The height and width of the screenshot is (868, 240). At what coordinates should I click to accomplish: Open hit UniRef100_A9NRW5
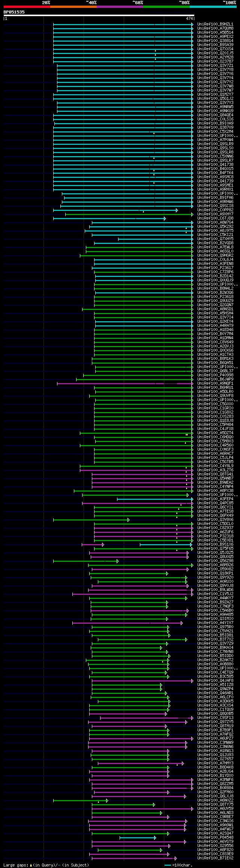pos(215,107)
